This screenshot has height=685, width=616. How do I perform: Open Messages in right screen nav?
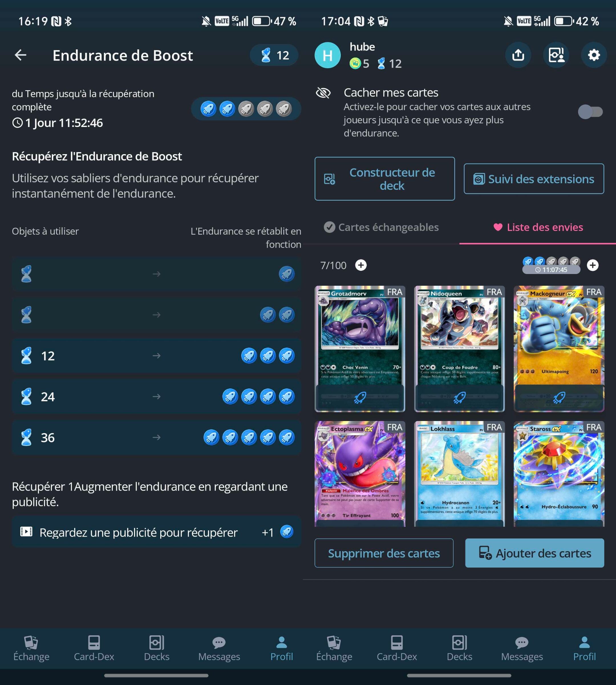coord(522,648)
